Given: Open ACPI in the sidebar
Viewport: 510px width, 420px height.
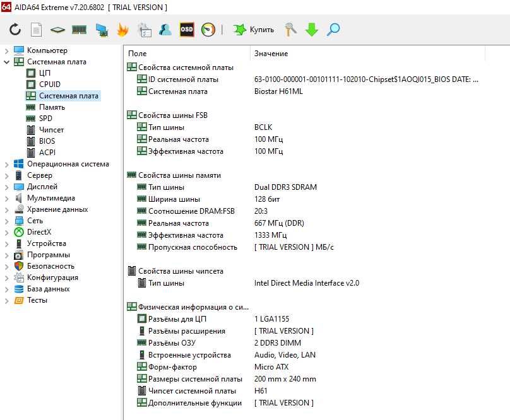Looking at the screenshot, I should [47, 153].
